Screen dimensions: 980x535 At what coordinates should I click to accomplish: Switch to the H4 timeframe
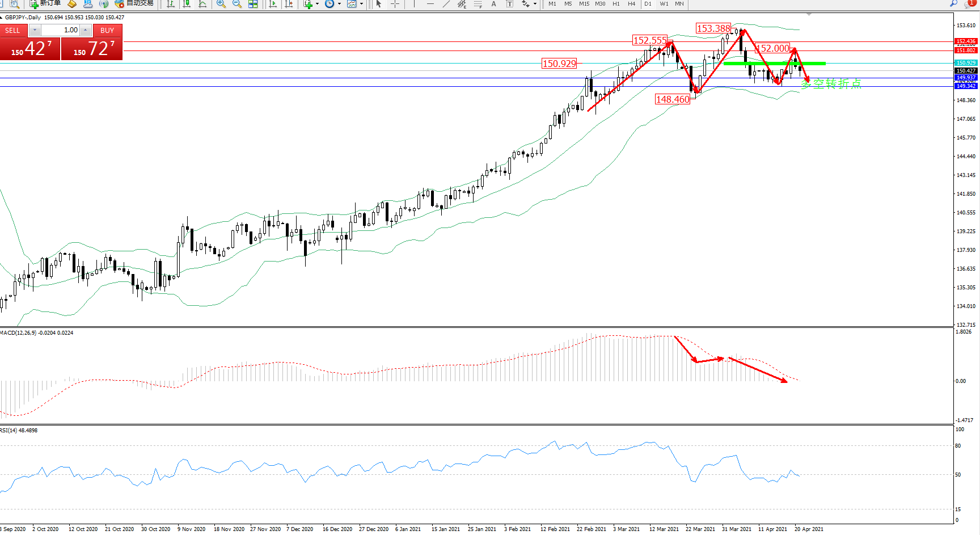click(x=631, y=4)
